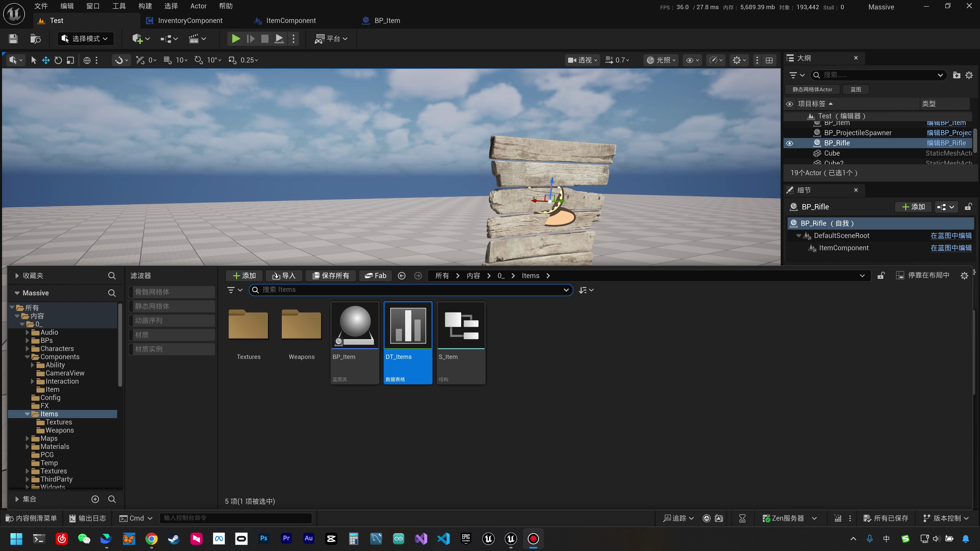Toggle the 静态网格体Actor outliner filter
This screenshot has width=980, height=551.
[812, 89]
